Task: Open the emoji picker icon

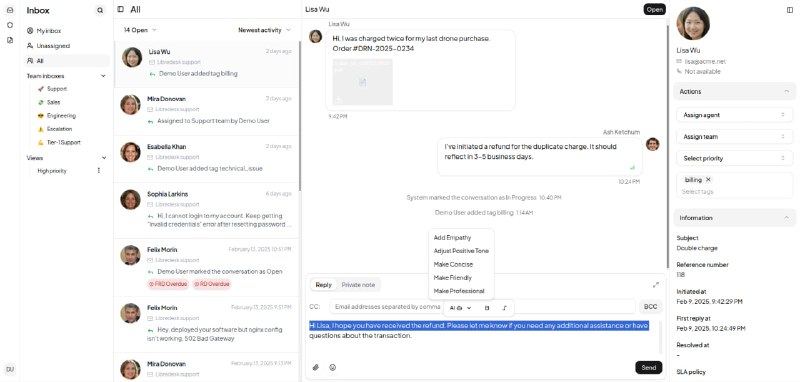Action: point(333,367)
